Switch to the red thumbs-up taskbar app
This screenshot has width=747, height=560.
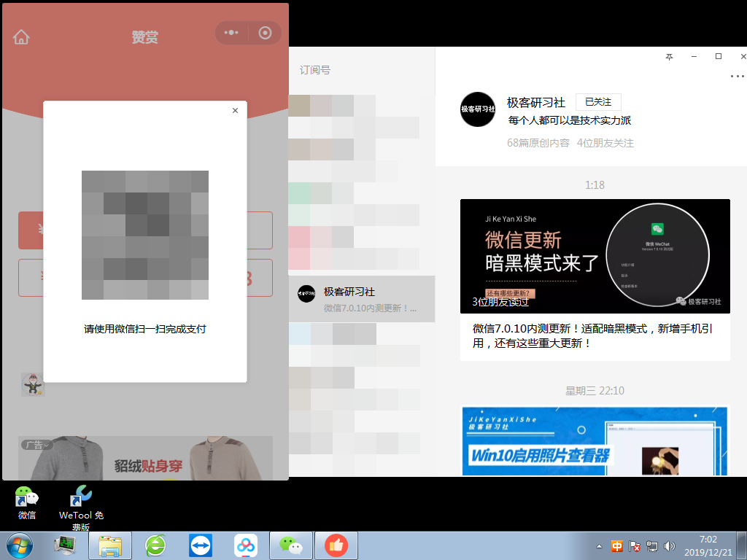coord(336,545)
